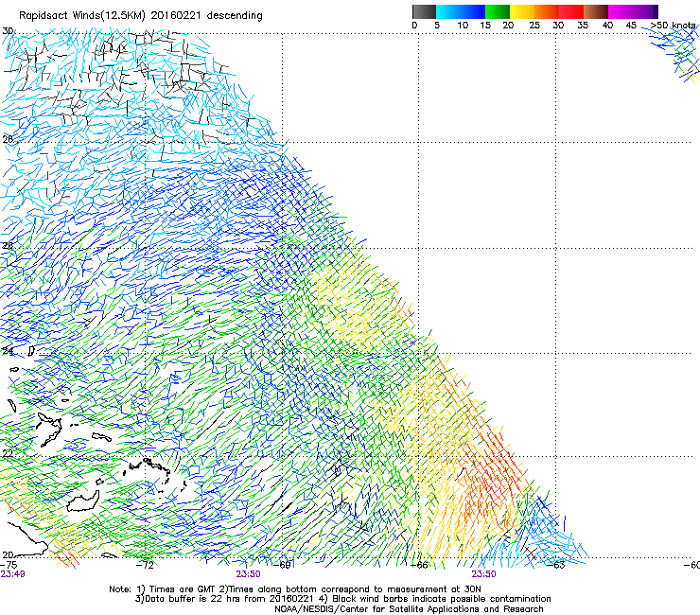Image resolution: width=700 pixels, height=615 pixels.
Task: Click the red 30-35 knots legend swatch
Action: tap(571, 11)
